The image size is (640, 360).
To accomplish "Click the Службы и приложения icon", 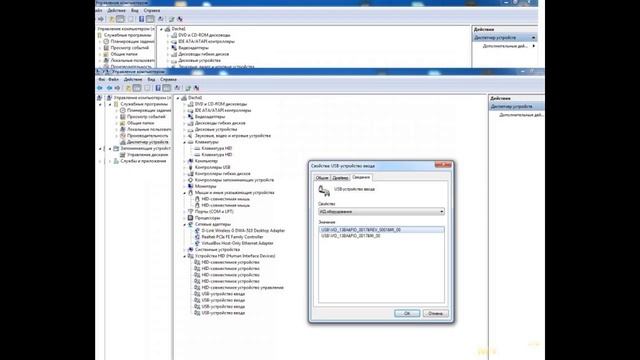I will click(116, 161).
